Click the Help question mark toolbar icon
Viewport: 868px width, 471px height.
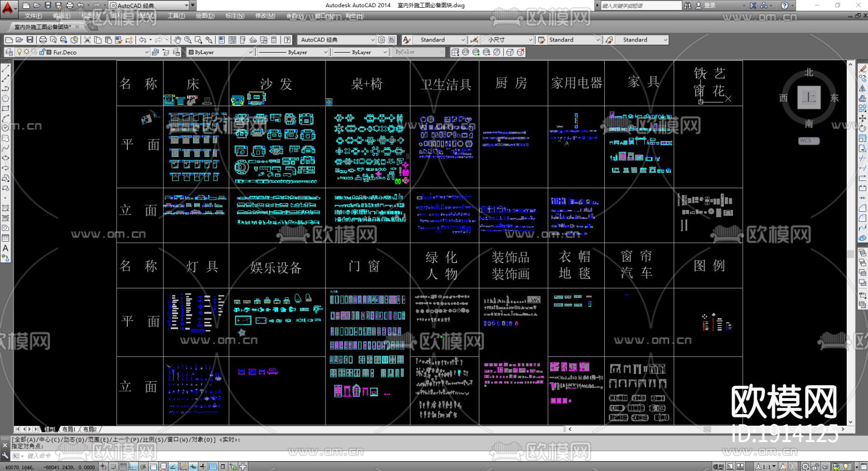287,40
